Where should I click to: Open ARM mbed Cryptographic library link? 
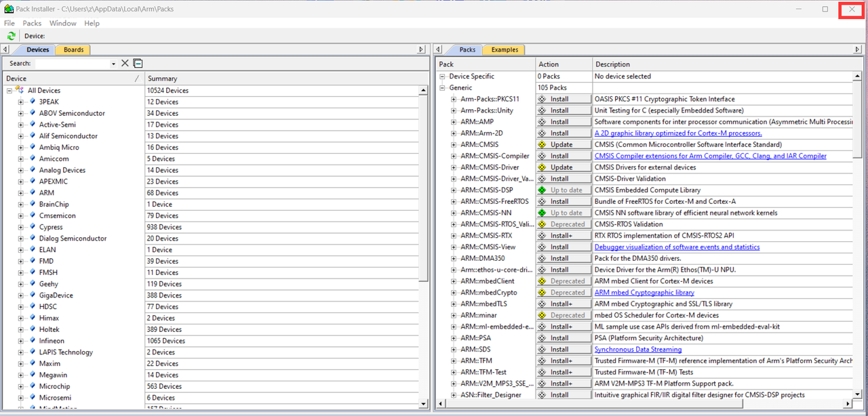(x=644, y=293)
